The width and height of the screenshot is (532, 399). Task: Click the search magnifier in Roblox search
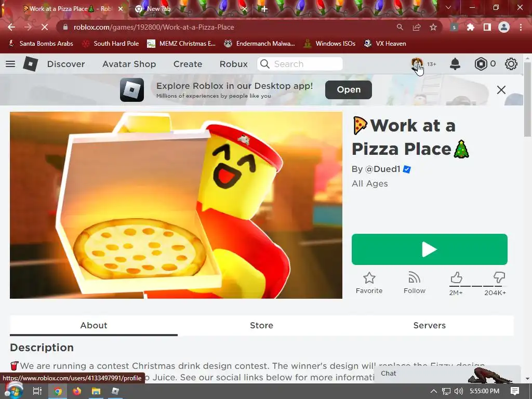coord(265,64)
